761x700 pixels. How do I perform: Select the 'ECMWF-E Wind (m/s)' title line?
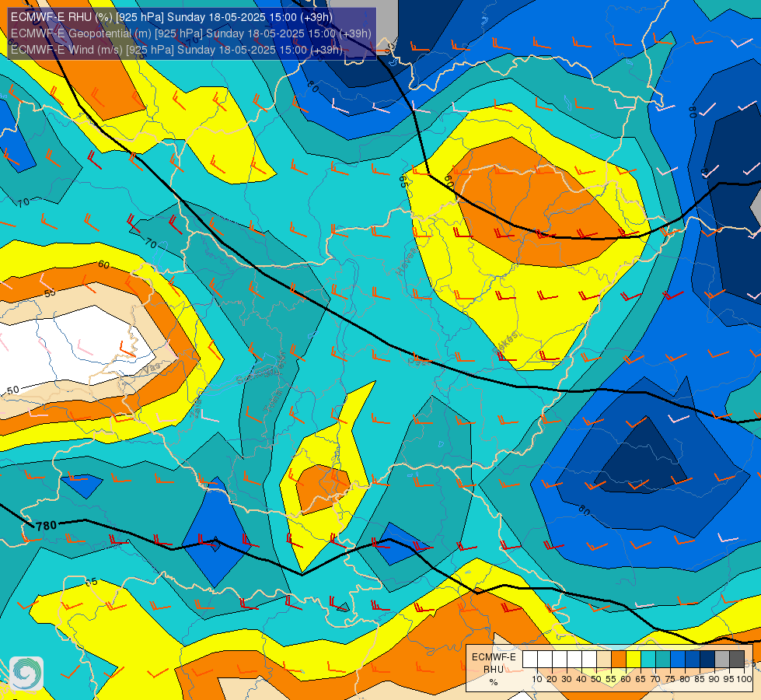click(x=176, y=50)
